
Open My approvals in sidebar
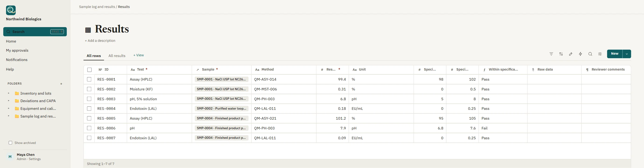tap(17, 50)
